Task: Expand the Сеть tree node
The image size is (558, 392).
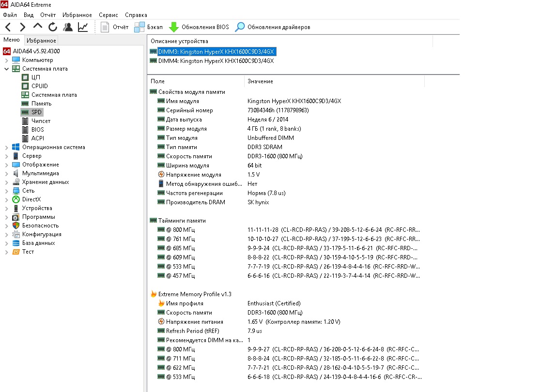Action: coord(6,191)
